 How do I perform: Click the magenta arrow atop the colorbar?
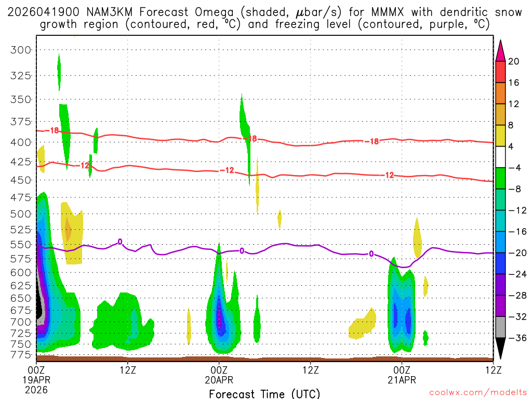point(500,50)
